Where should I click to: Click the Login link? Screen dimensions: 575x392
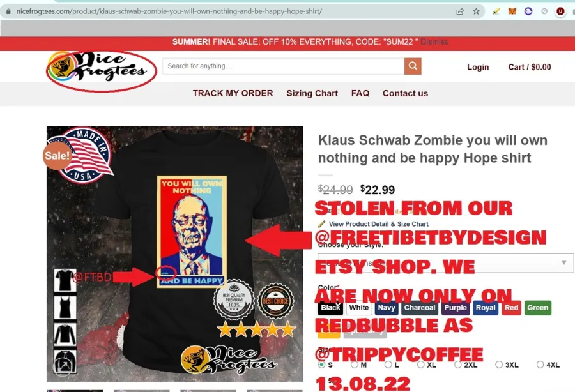[478, 67]
